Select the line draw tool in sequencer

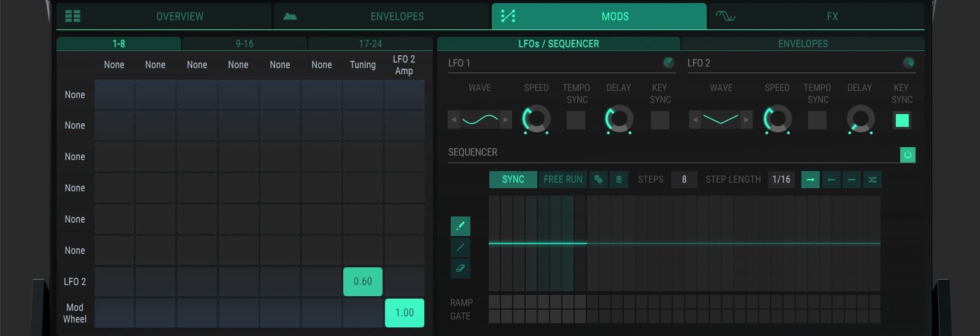[461, 247]
